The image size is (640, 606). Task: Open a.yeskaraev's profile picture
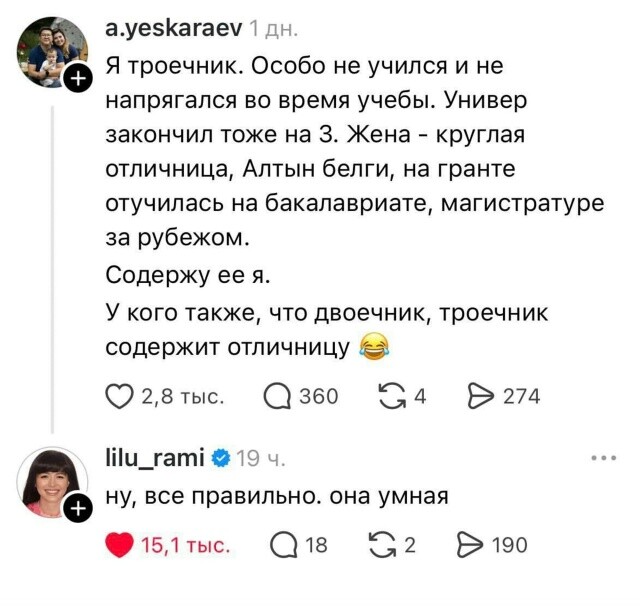[52, 52]
